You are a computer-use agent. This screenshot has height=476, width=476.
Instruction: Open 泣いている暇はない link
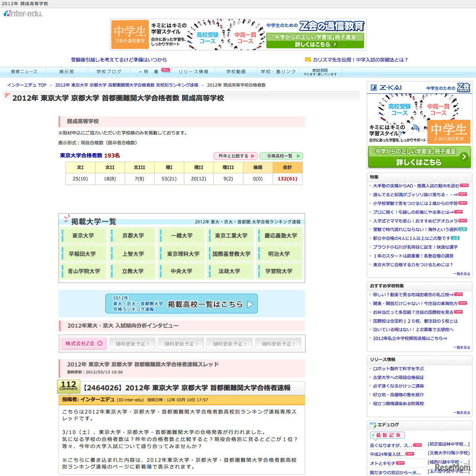(x=413, y=329)
